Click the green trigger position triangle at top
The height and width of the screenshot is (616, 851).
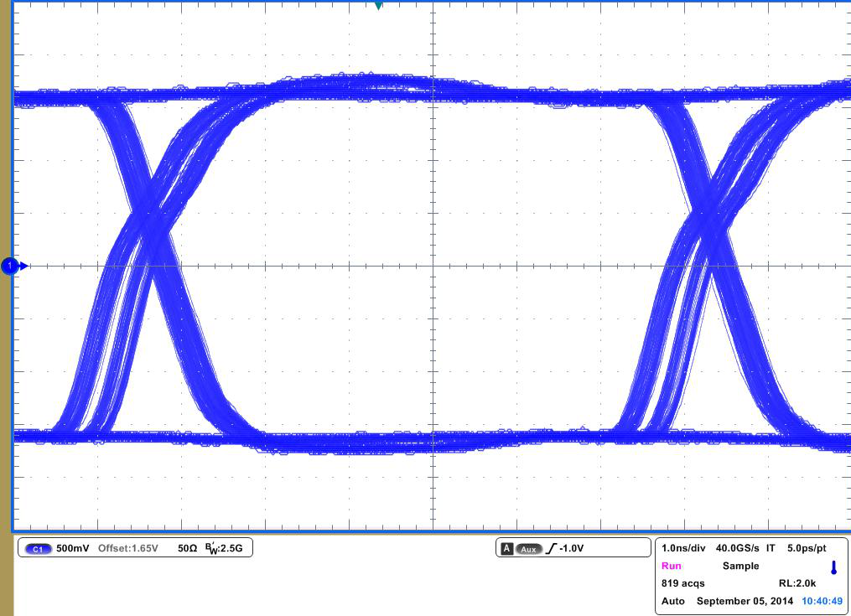(377, 7)
